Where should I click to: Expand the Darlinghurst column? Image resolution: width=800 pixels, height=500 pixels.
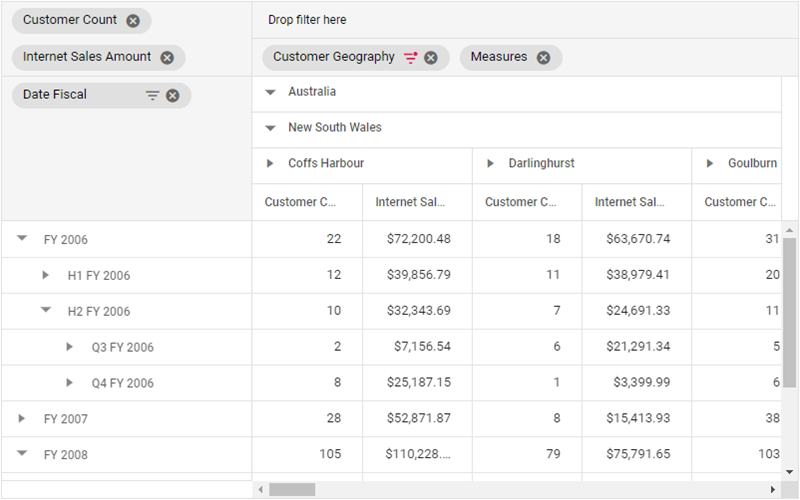490,164
